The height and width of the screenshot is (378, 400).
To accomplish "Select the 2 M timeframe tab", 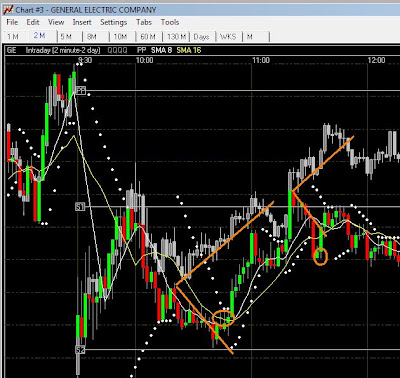I will (x=41, y=35).
